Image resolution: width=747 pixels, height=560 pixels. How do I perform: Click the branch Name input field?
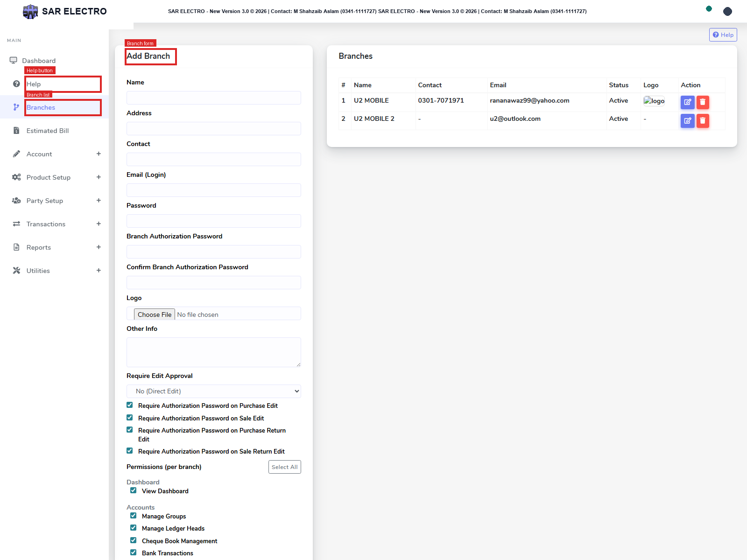click(x=214, y=98)
